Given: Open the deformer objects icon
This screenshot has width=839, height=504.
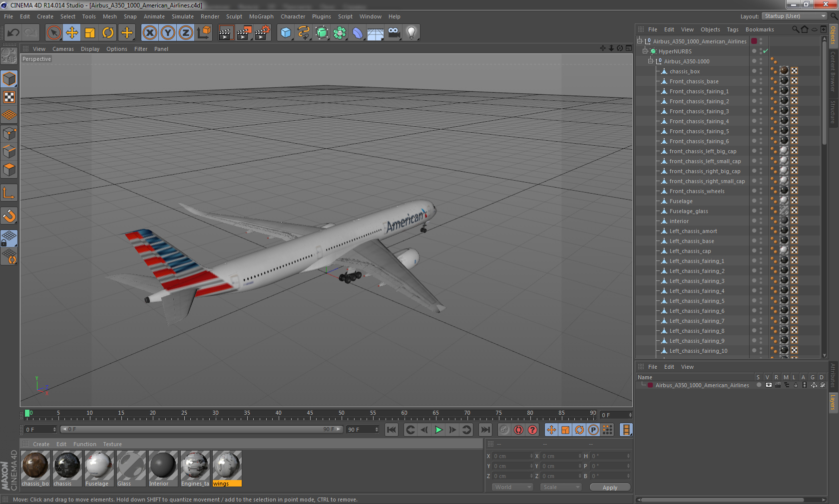Looking at the screenshot, I should [358, 33].
